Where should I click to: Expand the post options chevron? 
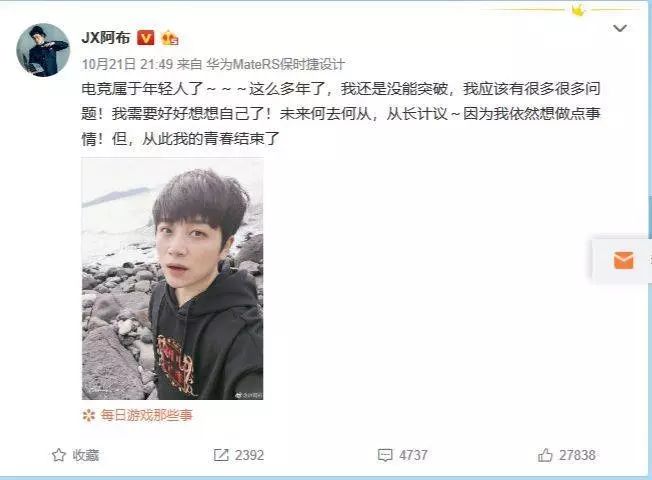(620, 28)
